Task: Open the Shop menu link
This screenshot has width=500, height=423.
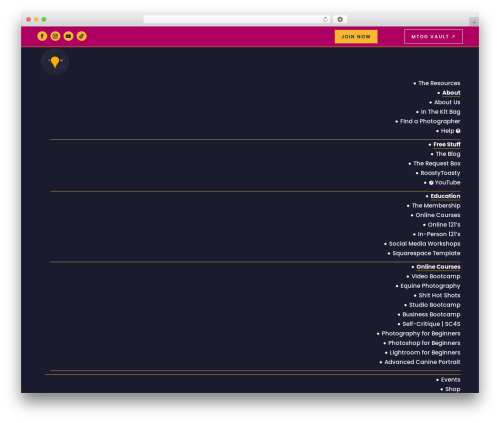Action: 453,389
